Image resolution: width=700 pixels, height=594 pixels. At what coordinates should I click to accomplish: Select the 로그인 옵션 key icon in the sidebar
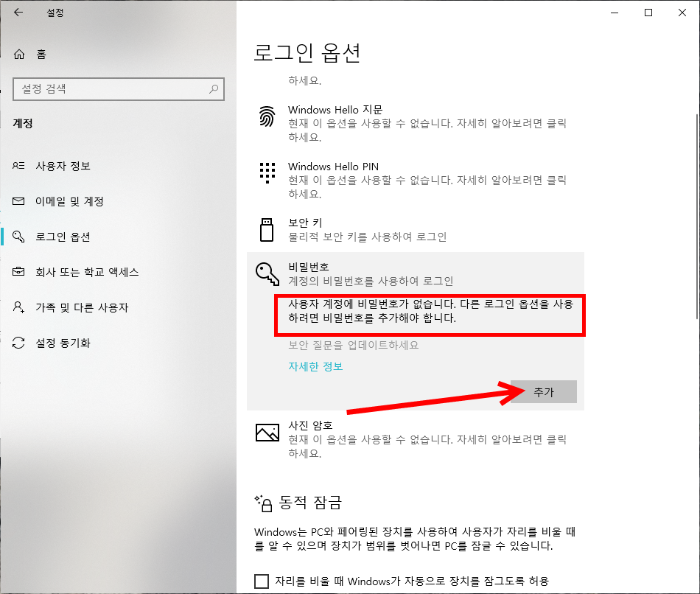coord(18,237)
